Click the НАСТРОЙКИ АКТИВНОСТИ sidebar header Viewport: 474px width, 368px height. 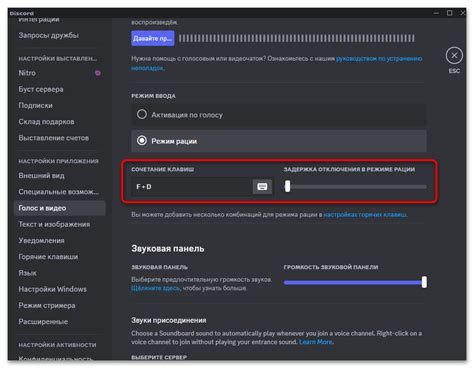[x=57, y=345]
